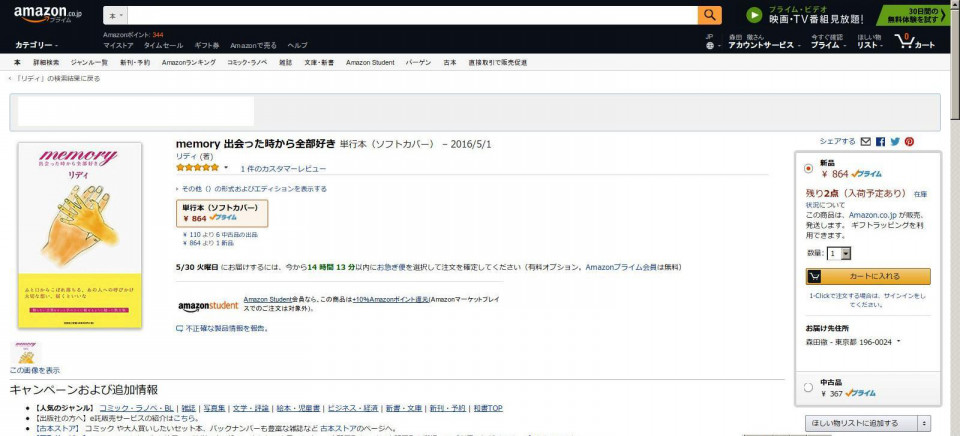This screenshot has height=436, width=960.
Task: Share on Twitter icon
Action: point(895,141)
